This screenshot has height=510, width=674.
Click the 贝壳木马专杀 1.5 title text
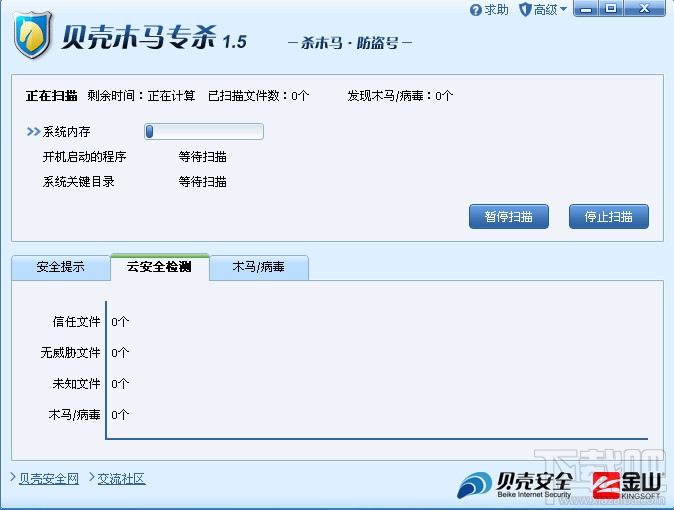point(154,37)
